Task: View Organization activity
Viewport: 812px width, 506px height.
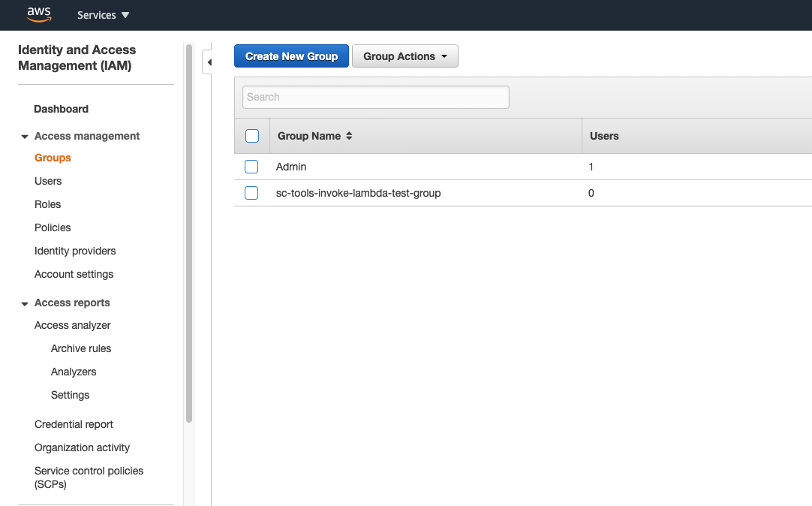Action: point(82,447)
